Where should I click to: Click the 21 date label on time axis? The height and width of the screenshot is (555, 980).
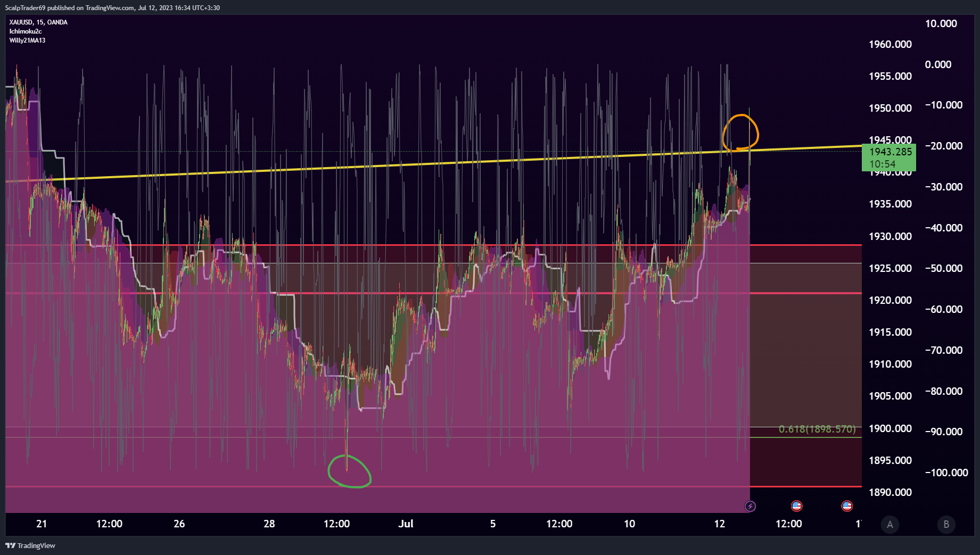pos(42,524)
